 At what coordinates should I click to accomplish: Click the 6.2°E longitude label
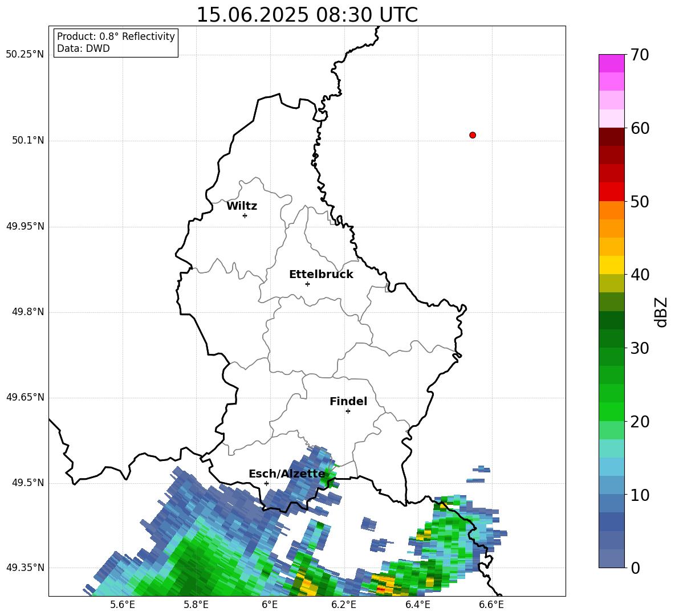pos(344,605)
